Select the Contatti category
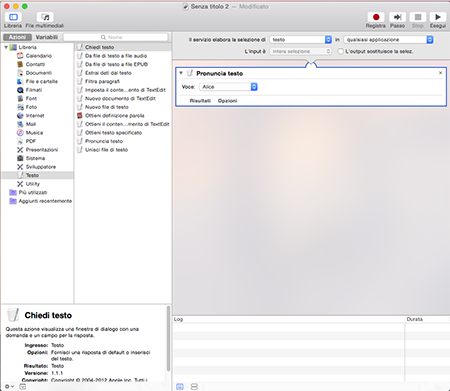Image resolution: width=450 pixels, height=391 pixels. (x=35, y=64)
